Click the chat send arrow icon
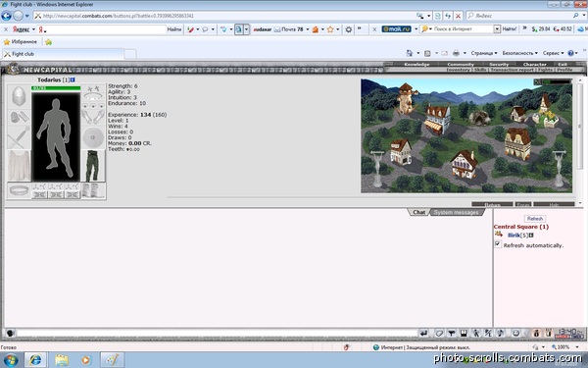The width and height of the screenshot is (588, 368). tap(423, 333)
